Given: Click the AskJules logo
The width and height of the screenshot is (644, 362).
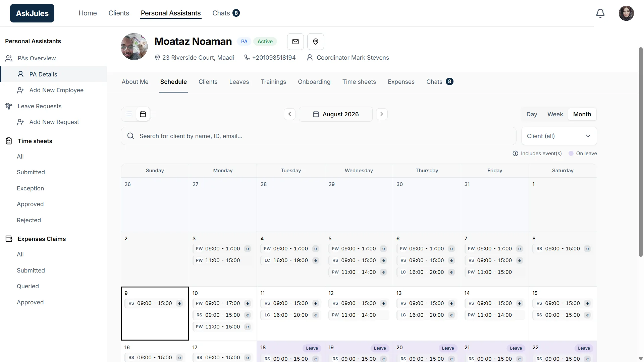Looking at the screenshot, I should pos(32,13).
